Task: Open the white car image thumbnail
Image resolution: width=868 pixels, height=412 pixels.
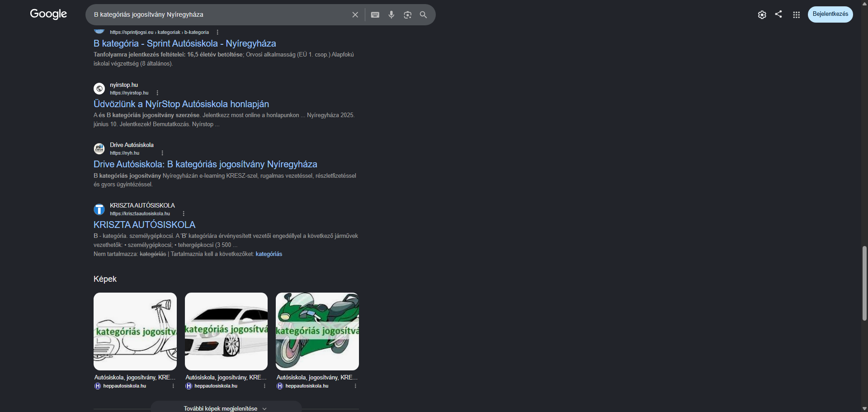Action: click(226, 331)
